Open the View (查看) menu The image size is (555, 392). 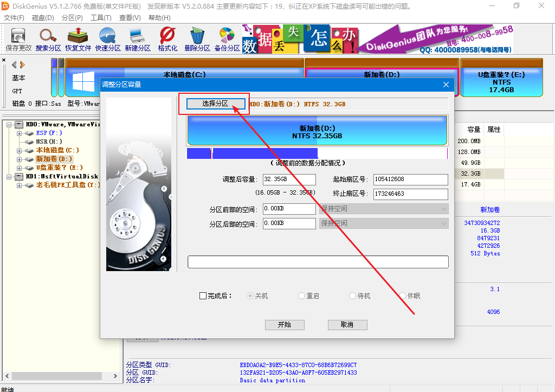[130, 18]
